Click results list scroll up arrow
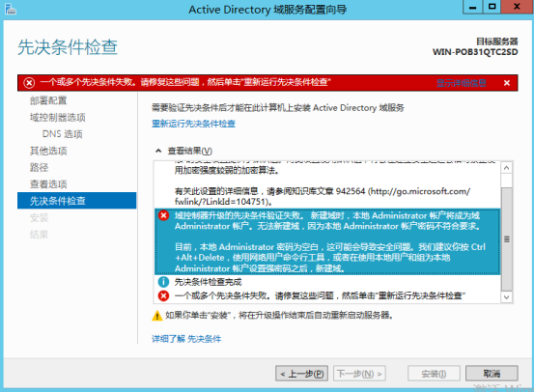534x392 pixels. click(506, 168)
